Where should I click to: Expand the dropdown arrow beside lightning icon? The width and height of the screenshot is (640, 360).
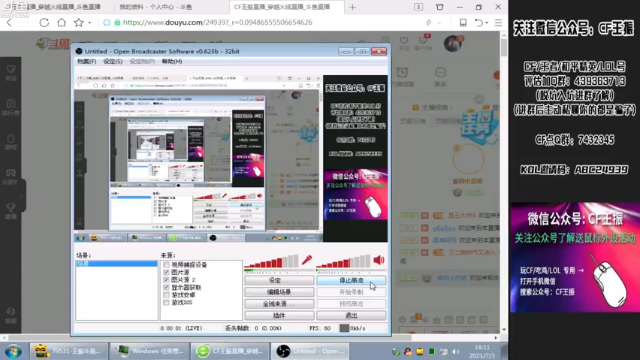coord(439,23)
